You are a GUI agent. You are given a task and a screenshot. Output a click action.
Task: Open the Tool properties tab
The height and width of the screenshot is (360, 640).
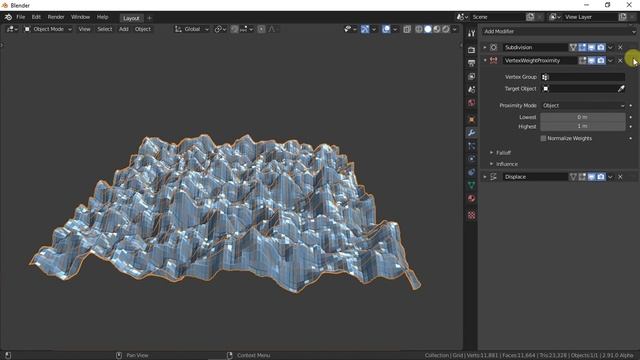click(x=471, y=33)
